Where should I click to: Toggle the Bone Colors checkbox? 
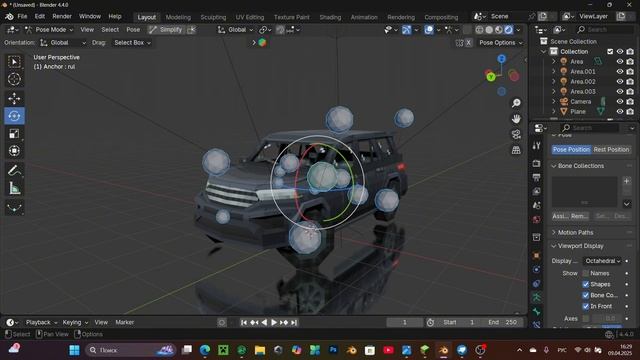click(586, 295)
